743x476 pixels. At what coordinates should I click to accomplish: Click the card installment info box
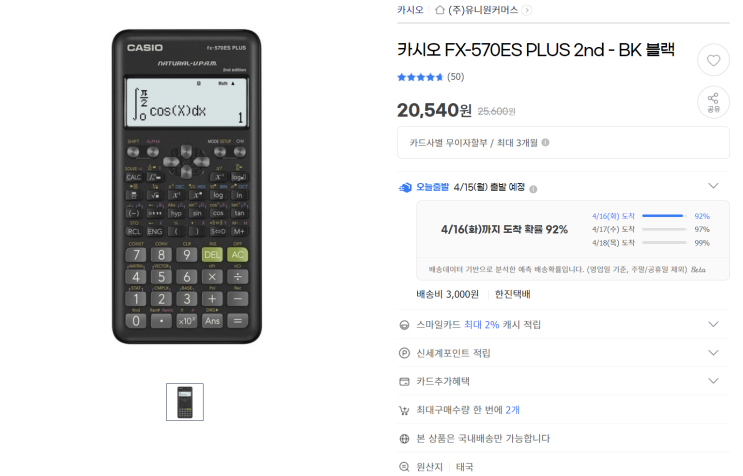tap(563, 143)
